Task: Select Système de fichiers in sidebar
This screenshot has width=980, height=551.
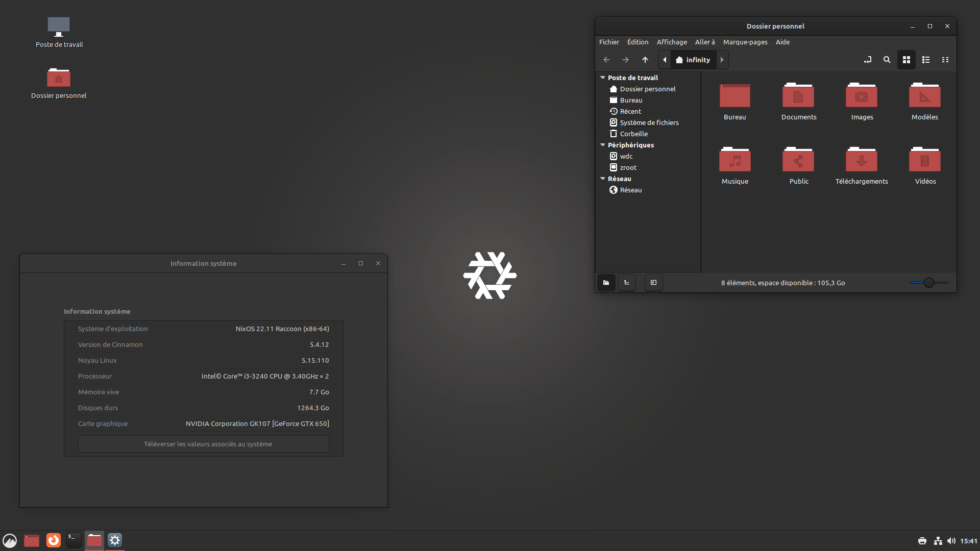Action: (x=649, y=122)
